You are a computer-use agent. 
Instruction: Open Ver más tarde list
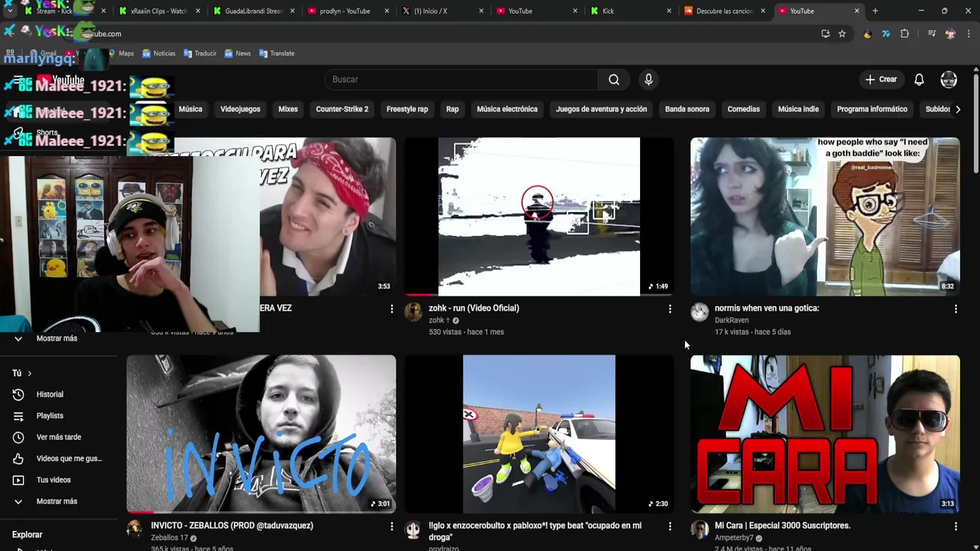59,437
